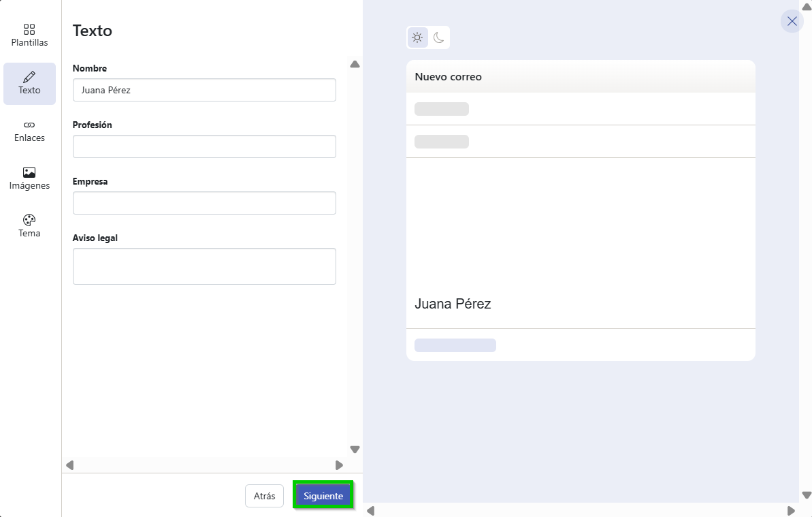Open the Enlaces link section
The height and width of the screenshot is (517, 812).
(29, 131)
